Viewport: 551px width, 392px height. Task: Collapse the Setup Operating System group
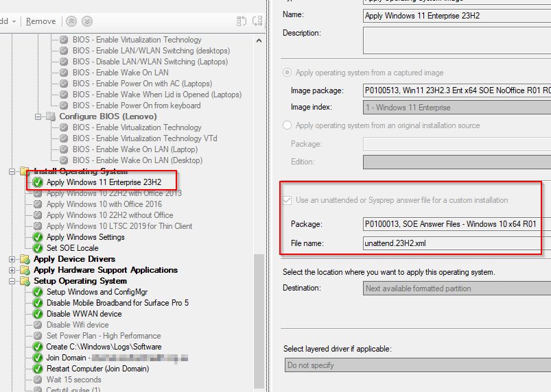point(12,281)
